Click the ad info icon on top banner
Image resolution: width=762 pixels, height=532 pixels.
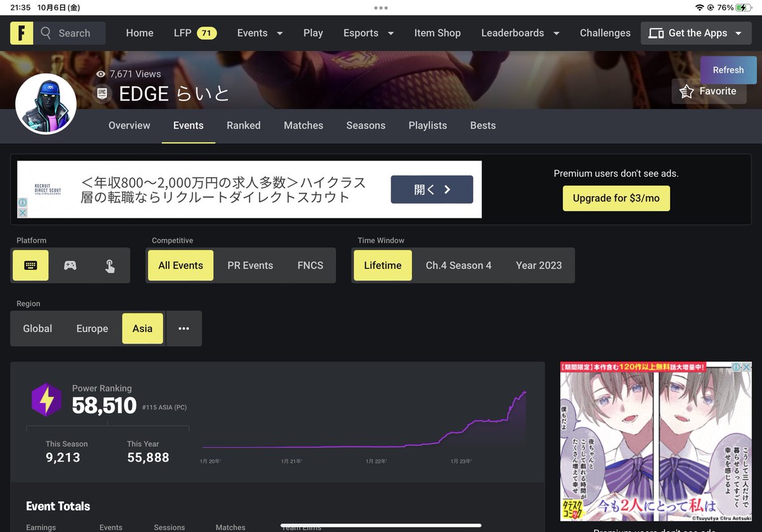[22, 203]
